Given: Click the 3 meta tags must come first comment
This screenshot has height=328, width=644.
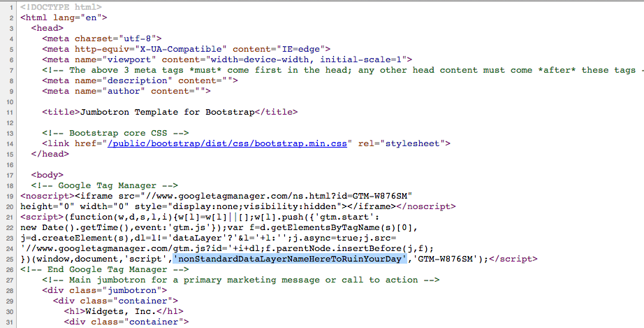Looking at the screenshot, I should tap(343, 70).
